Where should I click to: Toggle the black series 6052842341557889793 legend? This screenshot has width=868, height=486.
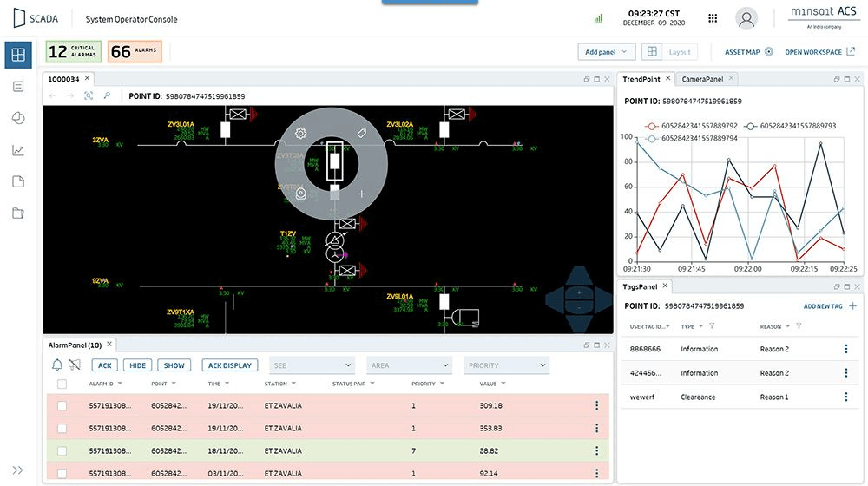click(790, 126)
